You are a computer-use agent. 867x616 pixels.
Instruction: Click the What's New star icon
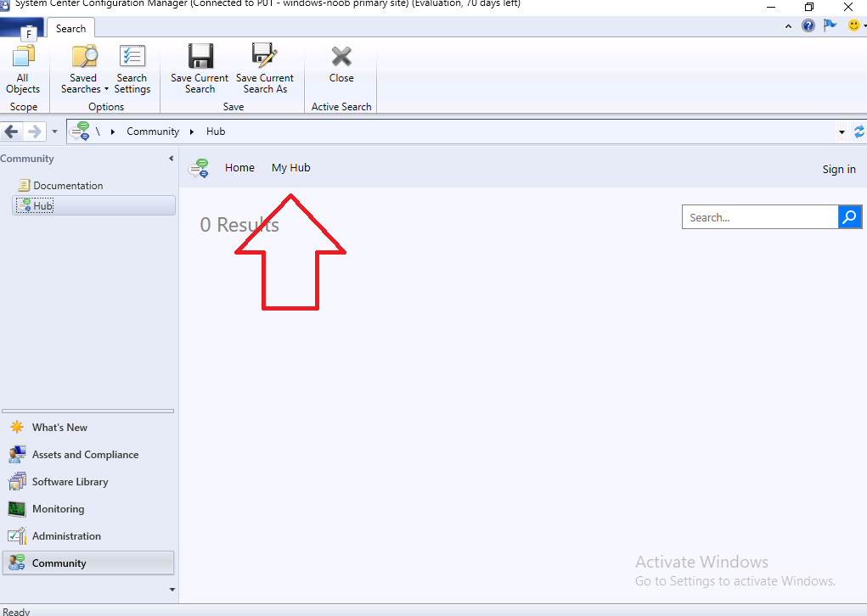[x=17, y=427]
